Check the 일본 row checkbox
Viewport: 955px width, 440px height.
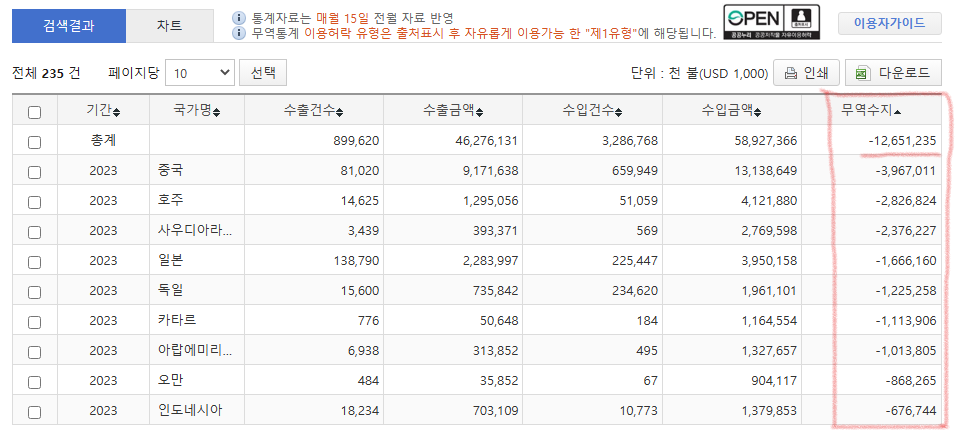click(35, 261)
